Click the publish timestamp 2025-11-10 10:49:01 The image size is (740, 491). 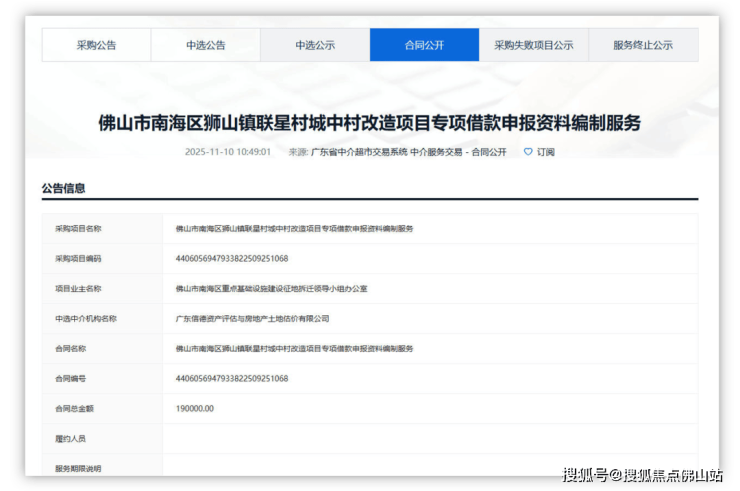point(228,152)
